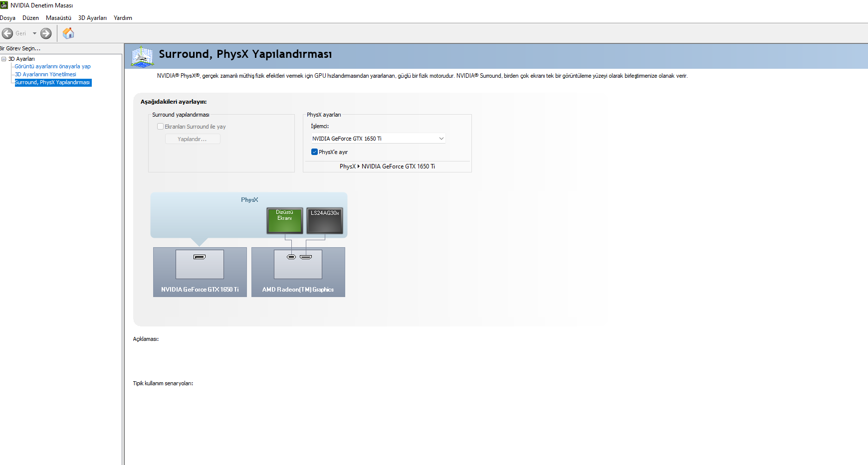Image resolution: width=868 pixels, height=465 pixels.
Task: Open the Dosya menu
Action: [7, 18]
